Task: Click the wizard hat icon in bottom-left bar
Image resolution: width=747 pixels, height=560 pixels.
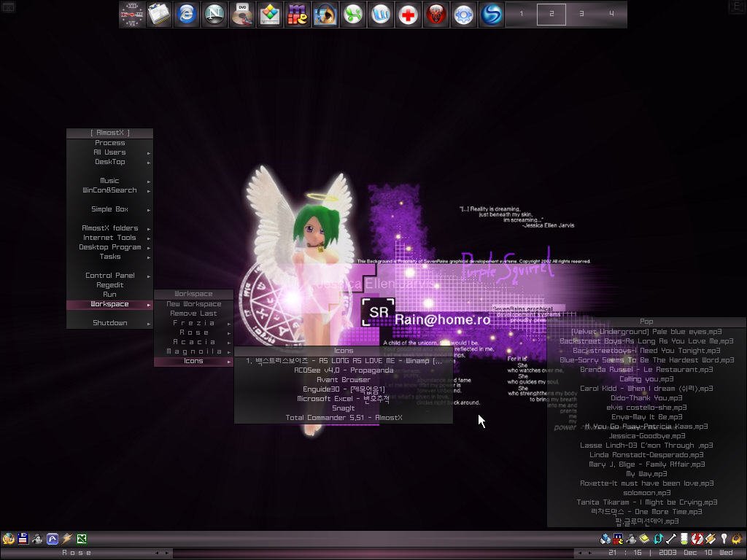Action: [37, 539]
